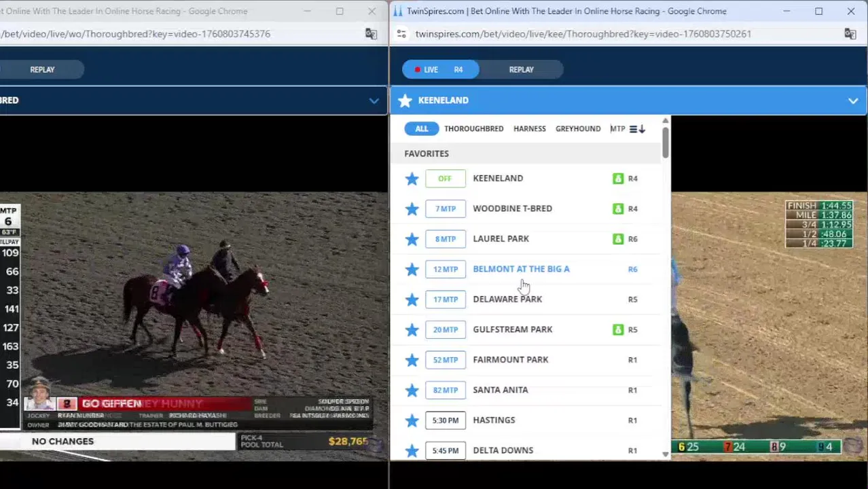Click the 17 MTP badge for Delaware Park
868x489 pixels.
click(446, 300)
